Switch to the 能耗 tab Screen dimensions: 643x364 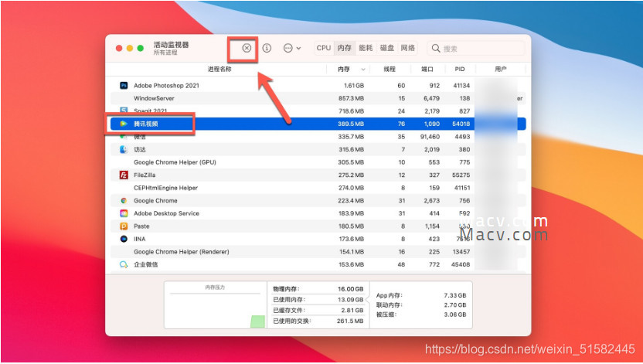(x=366, y=48)
